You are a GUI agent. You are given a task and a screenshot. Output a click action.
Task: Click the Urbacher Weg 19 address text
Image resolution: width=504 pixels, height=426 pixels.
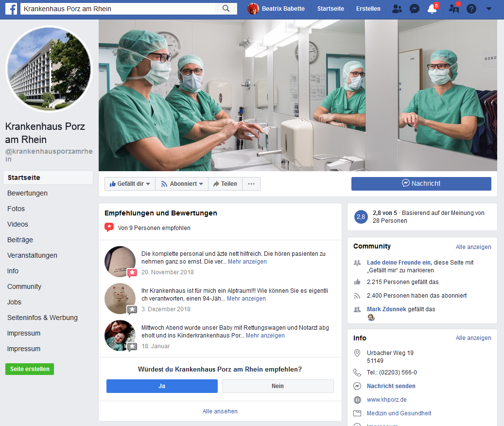[x=390, y=353]
